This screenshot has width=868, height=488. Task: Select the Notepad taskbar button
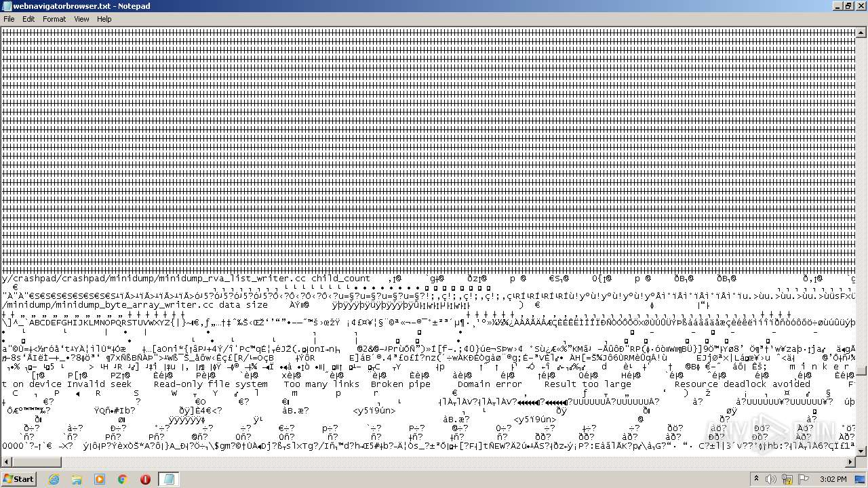click(x=169, y=479)
